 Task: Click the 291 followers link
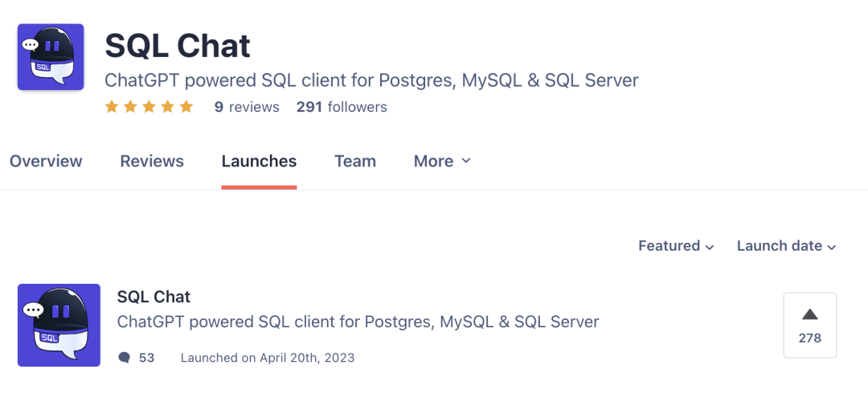coord(342,107)
